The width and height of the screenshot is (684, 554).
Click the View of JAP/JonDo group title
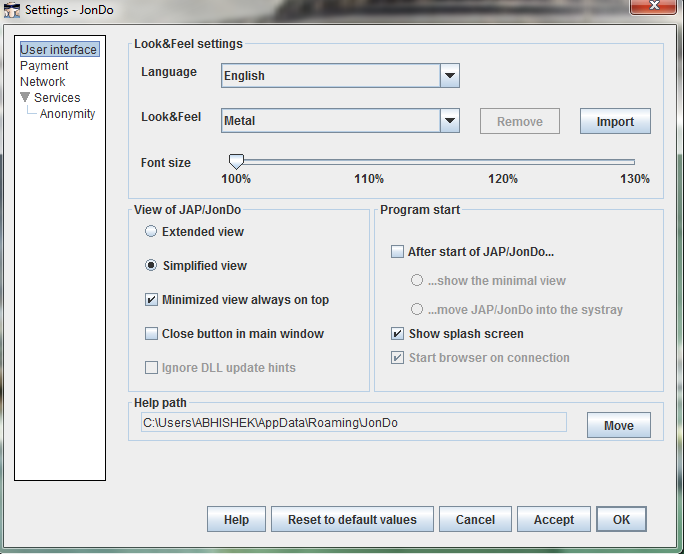click(x=188, y=210)
